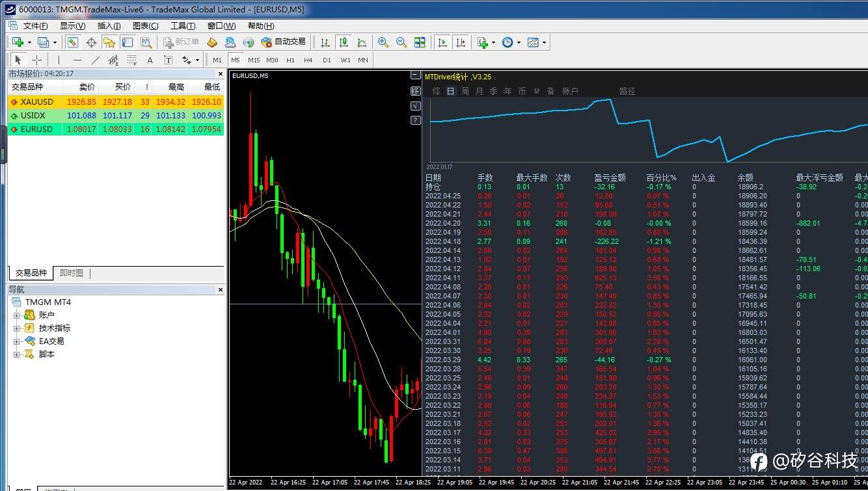
Task: Toggle the Terminal window icon
Action: pos(128,42)
